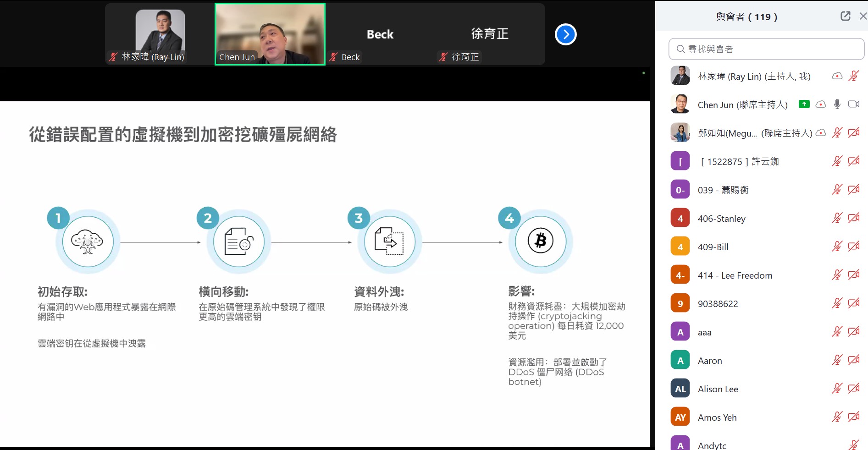
Task: Click the 尋找與會者 search field
Action: pos(766,49)
